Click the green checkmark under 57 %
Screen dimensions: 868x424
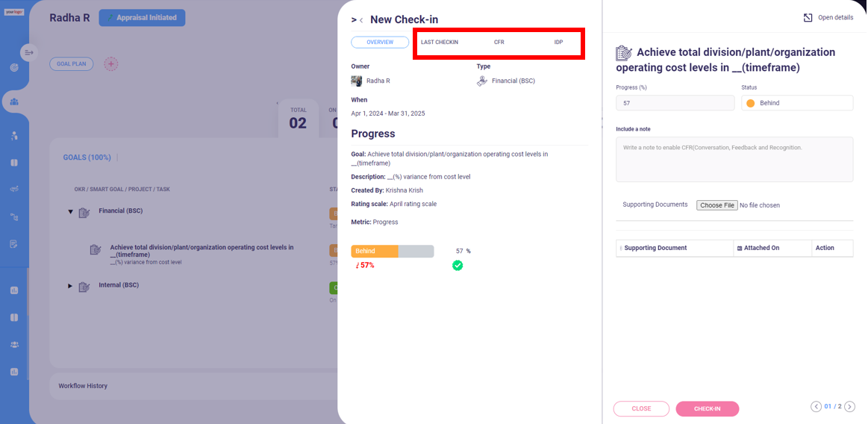(x=458, y=266)
